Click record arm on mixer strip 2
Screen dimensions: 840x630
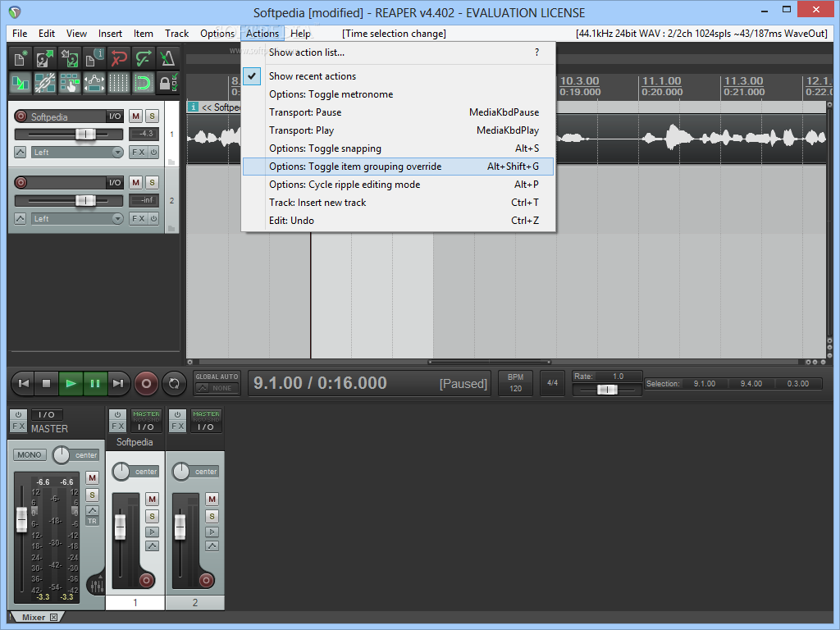click(206, 580)
